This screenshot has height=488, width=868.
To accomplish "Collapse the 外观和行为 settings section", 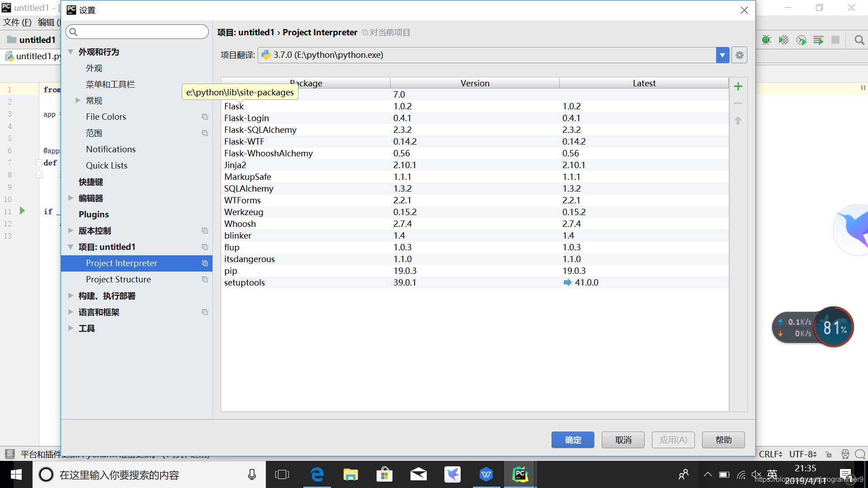I will click(x=71, y=52).
